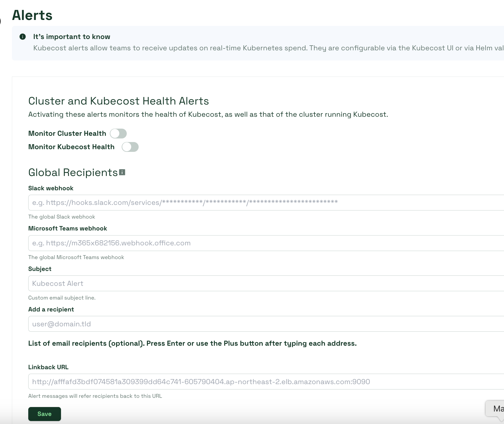Click the info icon beside 'It's important to know'
Image resolution: width=504 pixels, height=424 pixels.
point(23,37)
